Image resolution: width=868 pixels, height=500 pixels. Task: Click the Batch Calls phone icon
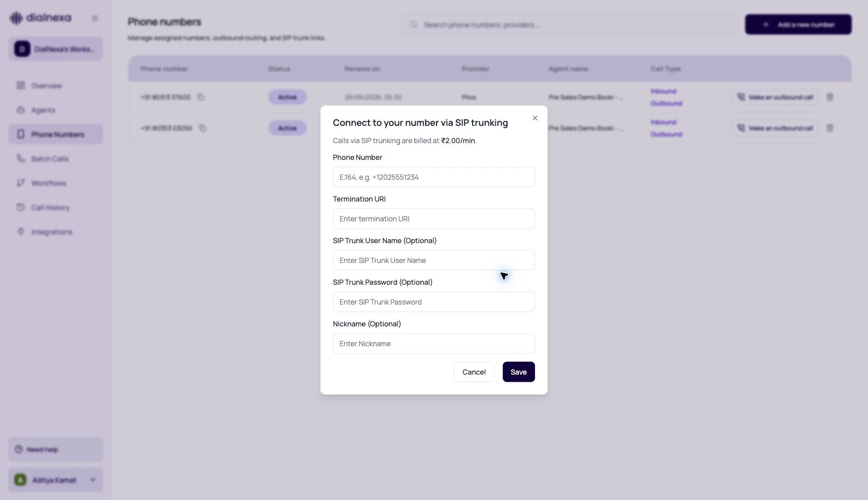pyautogui.click(x=21, y=158)
